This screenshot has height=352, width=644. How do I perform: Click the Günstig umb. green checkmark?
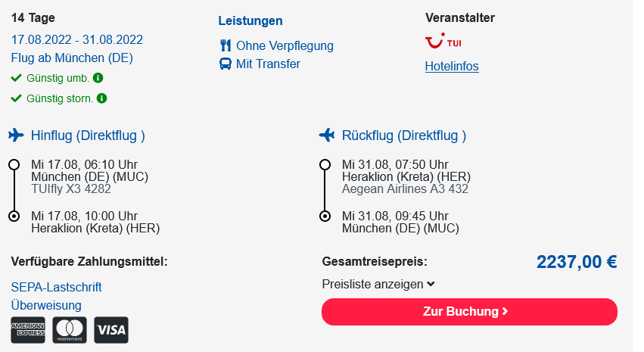(16, 78)
